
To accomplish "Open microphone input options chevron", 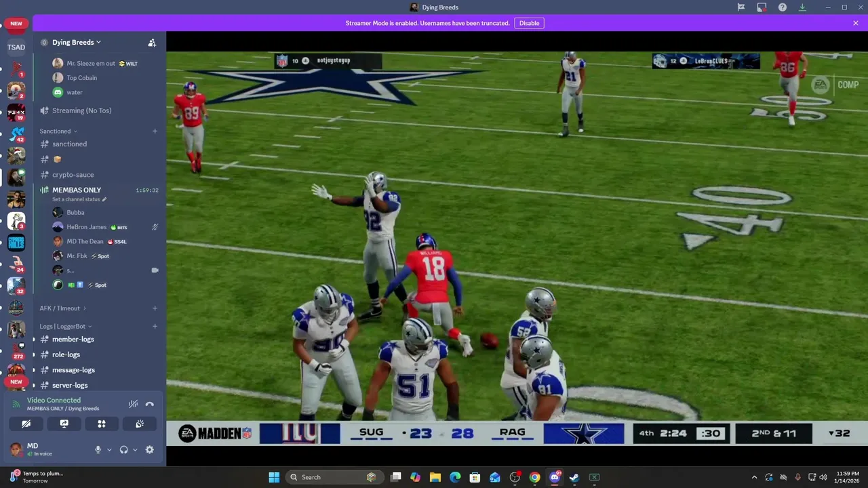I will [x=109, y=449].
